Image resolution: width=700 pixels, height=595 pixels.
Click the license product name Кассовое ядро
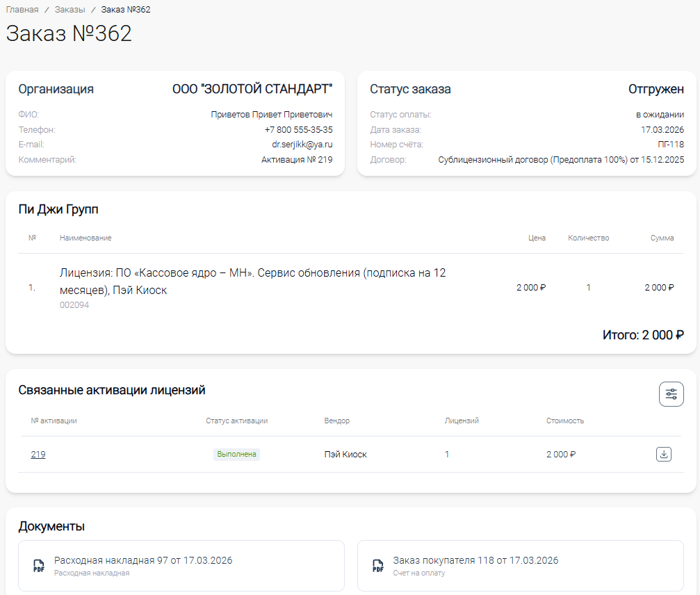pyautogui.click(x=252, y=281)
